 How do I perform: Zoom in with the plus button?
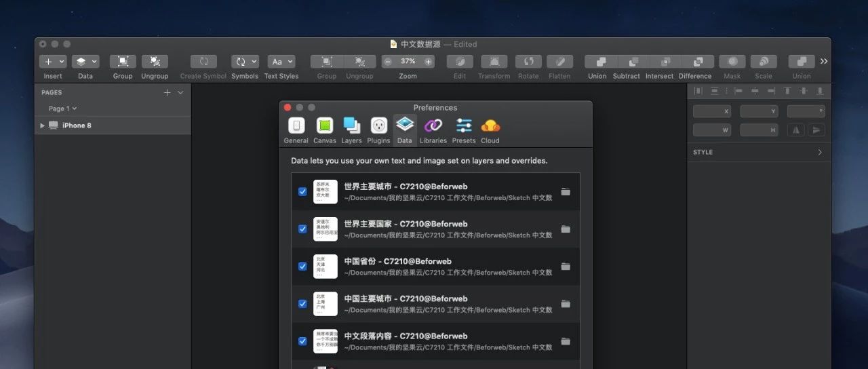428,61
